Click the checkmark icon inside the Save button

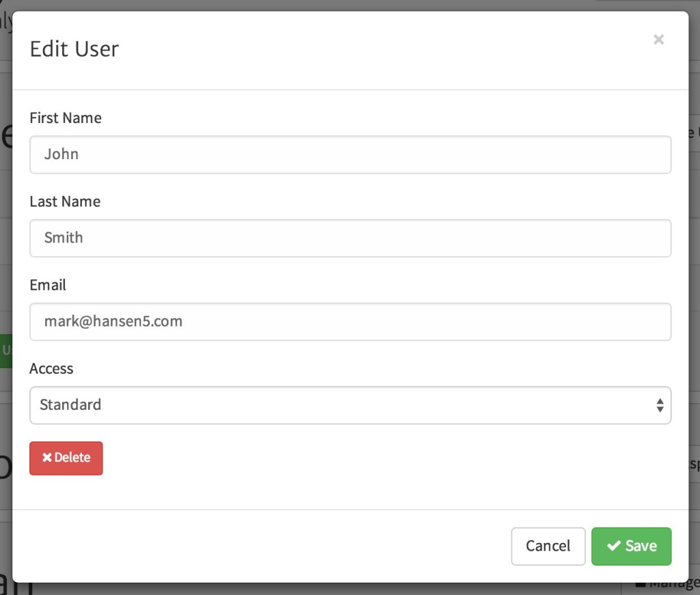(613, 546)
